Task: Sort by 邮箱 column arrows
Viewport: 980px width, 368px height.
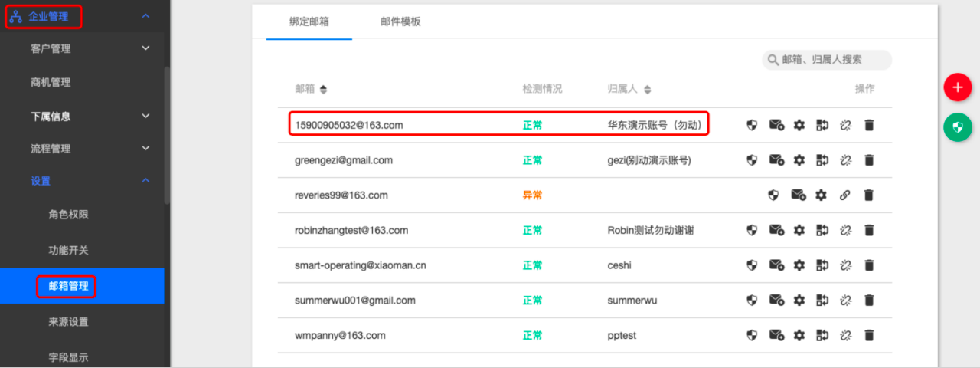Action: tap(323, 90)
